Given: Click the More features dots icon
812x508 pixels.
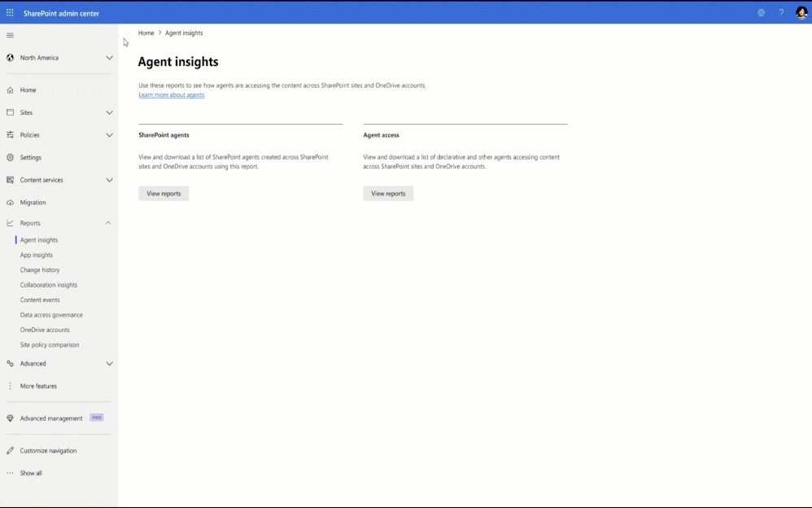Looking at the screenshot, I should pyautogui.click(x=10, y=386).
